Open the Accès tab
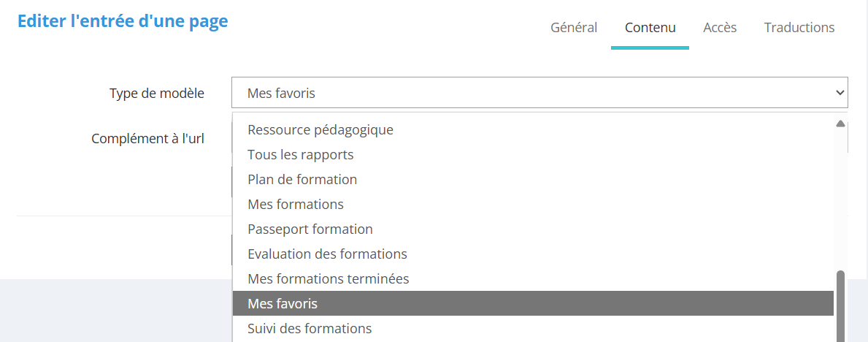The height and width of the screenshot is (342, 868). point(720,28)
